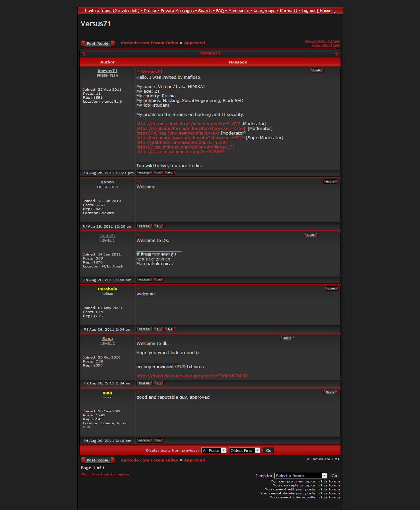Open Private Messages in the top menu

pyautogui.click(x=177, y=11)
